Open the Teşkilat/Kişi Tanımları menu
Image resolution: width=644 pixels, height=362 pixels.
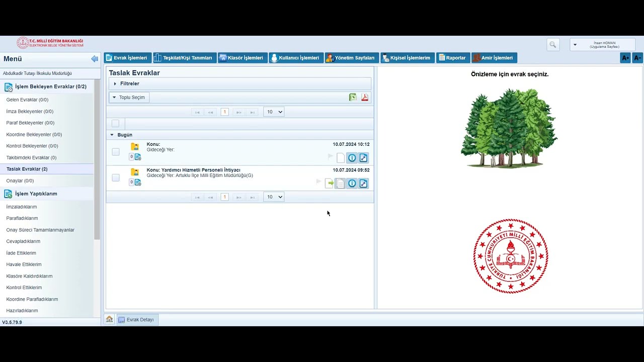point(185,58)
